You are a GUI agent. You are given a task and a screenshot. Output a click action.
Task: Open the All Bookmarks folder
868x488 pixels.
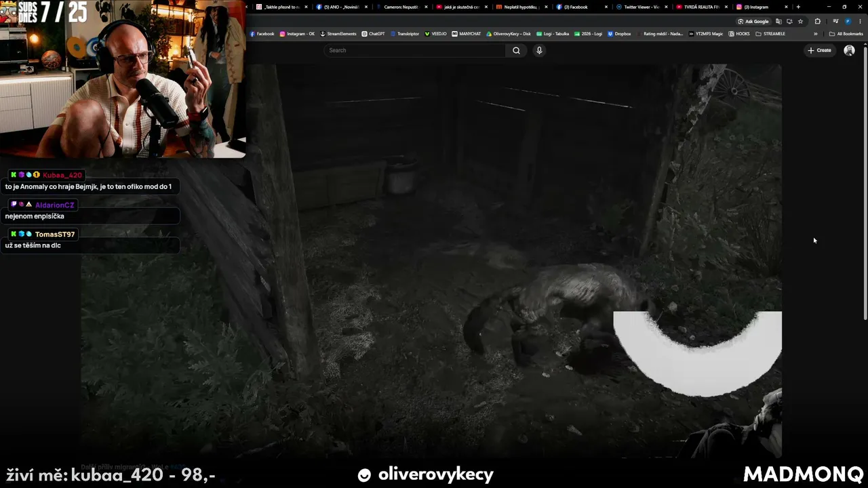(x=846, y=34)
